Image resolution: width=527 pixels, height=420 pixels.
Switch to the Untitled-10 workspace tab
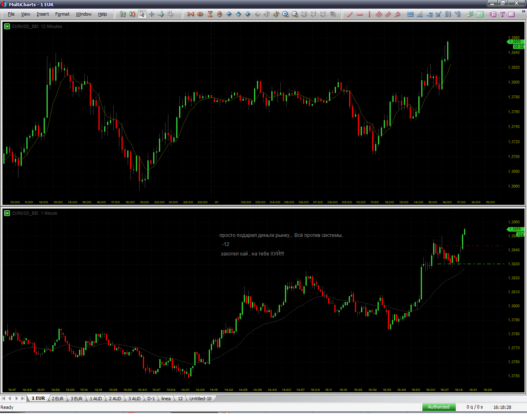201,399
